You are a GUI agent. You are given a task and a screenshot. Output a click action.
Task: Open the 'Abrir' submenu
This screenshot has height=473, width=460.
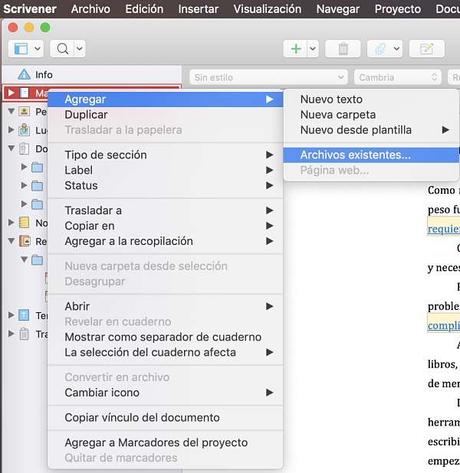166,306
